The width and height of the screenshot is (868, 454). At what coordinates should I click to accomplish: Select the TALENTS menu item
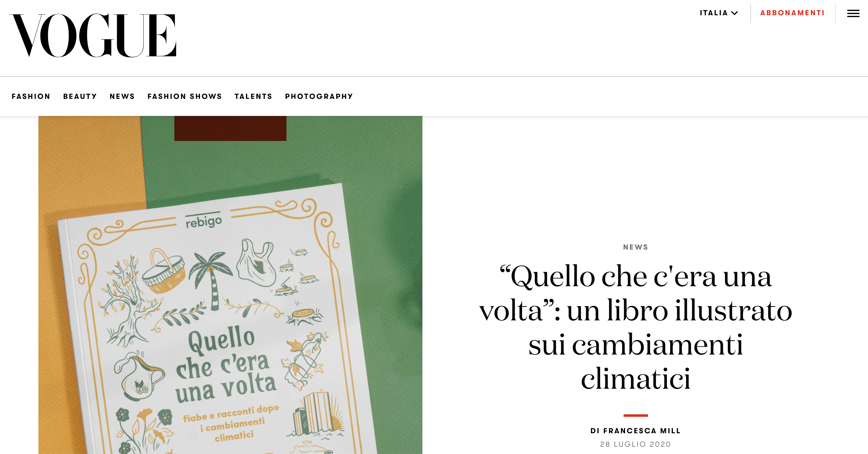tap(253, 96)
